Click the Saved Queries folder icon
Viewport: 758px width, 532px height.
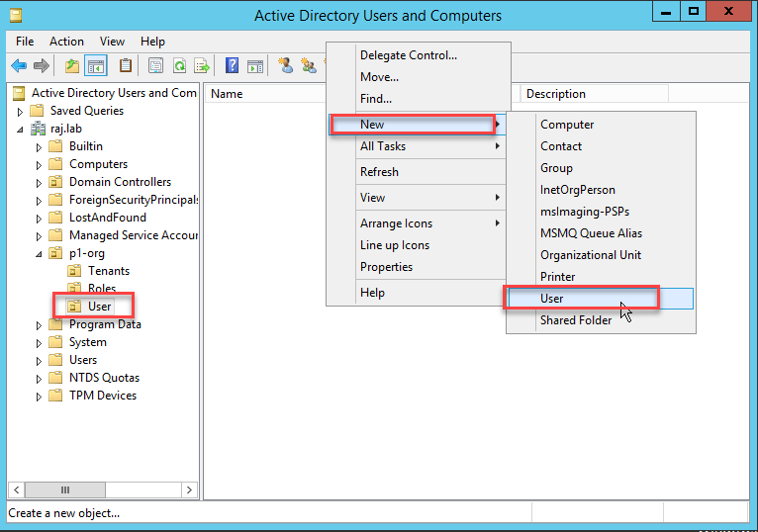(38, 111)
